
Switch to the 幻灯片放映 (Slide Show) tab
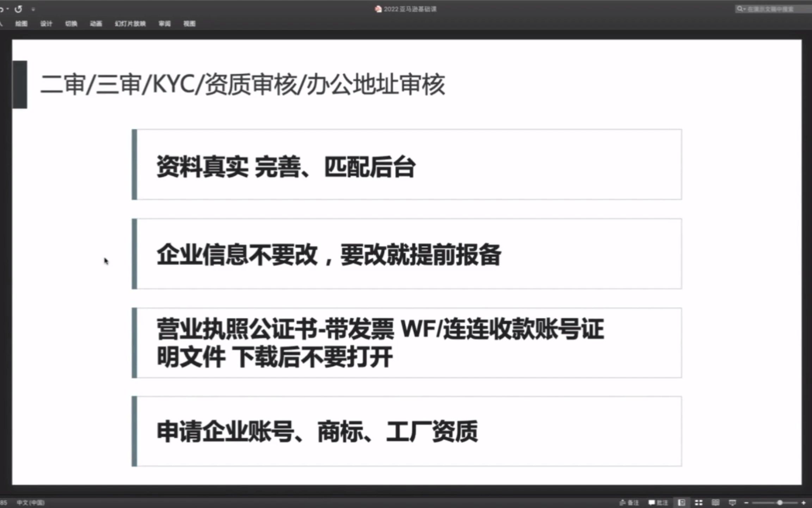[x=130, y=24]
